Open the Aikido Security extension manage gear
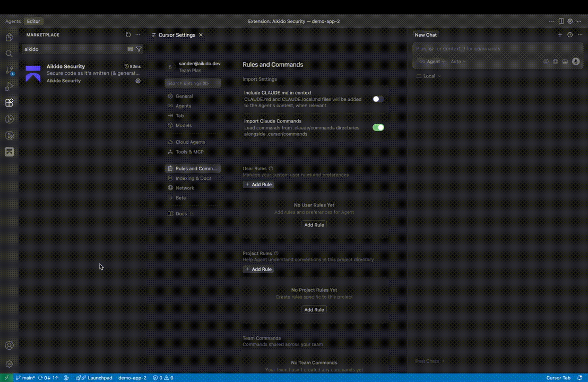The width and height of the screenshot is (588, 382). pos(138,81)
